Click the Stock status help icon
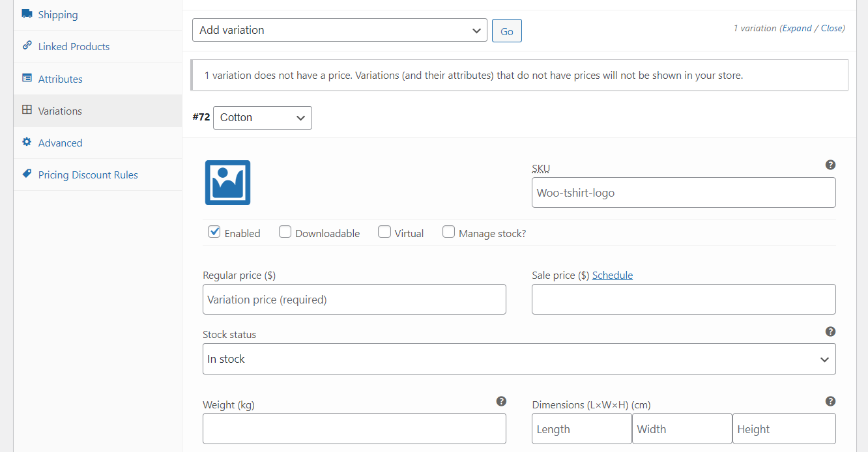The width and height of the screenshot is (868, 452). click(x=830, y=332)
